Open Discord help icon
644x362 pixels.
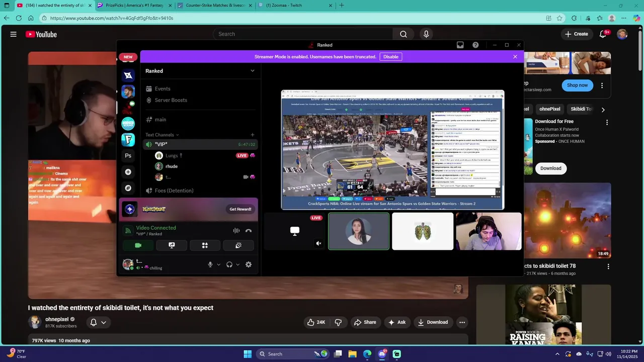(475, 45)
